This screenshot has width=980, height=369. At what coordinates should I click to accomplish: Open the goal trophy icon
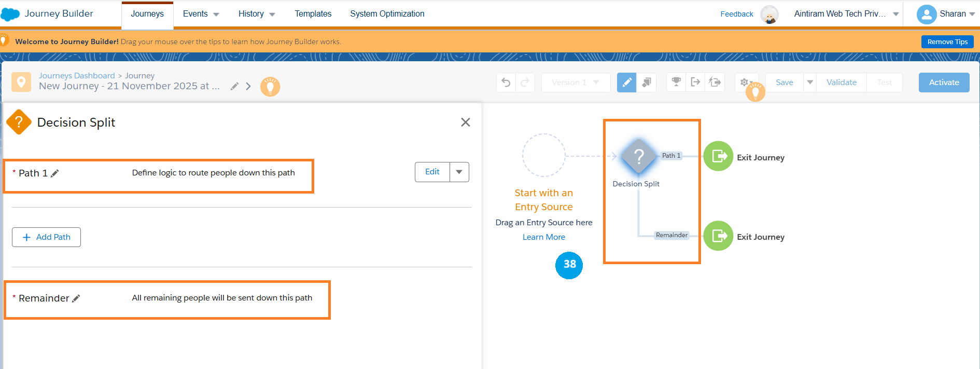[676, 82]
